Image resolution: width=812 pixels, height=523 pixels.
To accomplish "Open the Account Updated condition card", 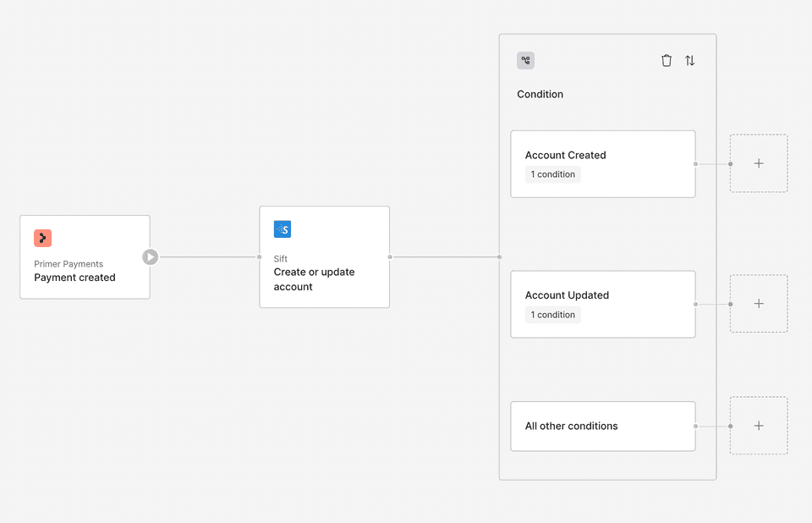I will pos(603,305).
